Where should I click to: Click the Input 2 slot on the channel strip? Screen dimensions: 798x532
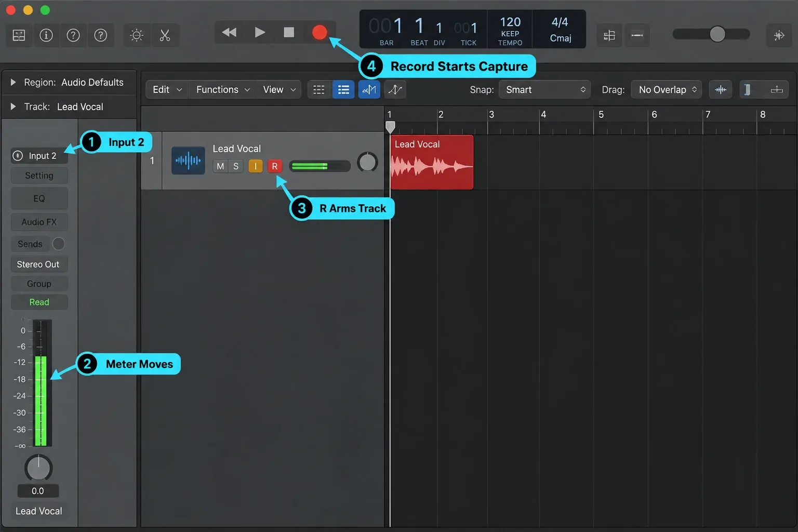(39, 156)
